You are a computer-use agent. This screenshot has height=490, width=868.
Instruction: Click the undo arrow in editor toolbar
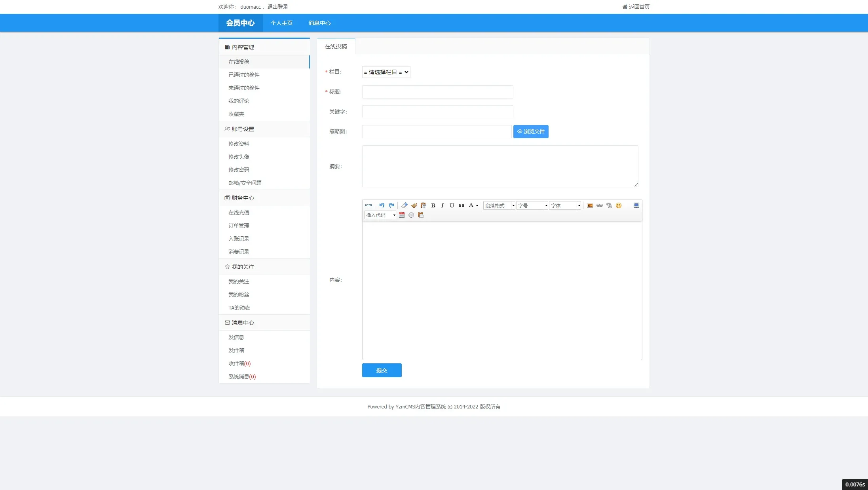[x=382, y=205]
